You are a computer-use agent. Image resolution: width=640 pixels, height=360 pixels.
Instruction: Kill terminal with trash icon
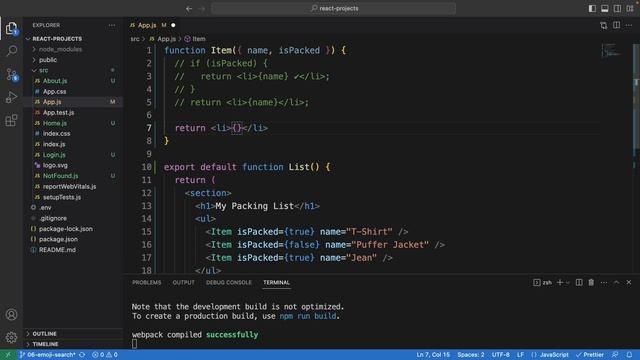[x=591, y=282]
